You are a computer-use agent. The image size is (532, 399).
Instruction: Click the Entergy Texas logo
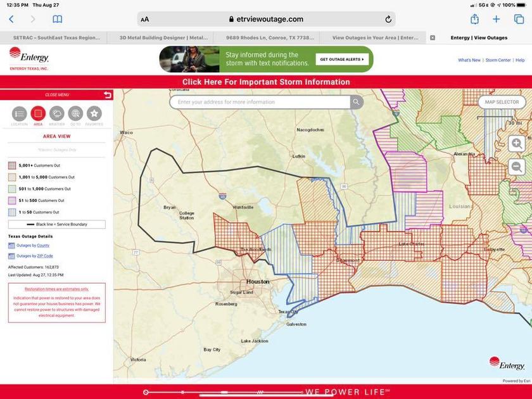pyautogui.click(x=29, y=58)
